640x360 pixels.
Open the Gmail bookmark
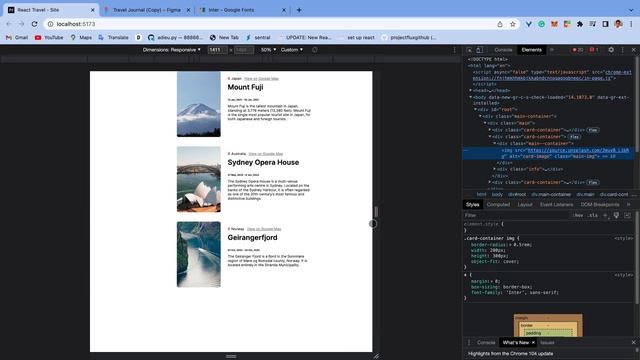(17, 38)
